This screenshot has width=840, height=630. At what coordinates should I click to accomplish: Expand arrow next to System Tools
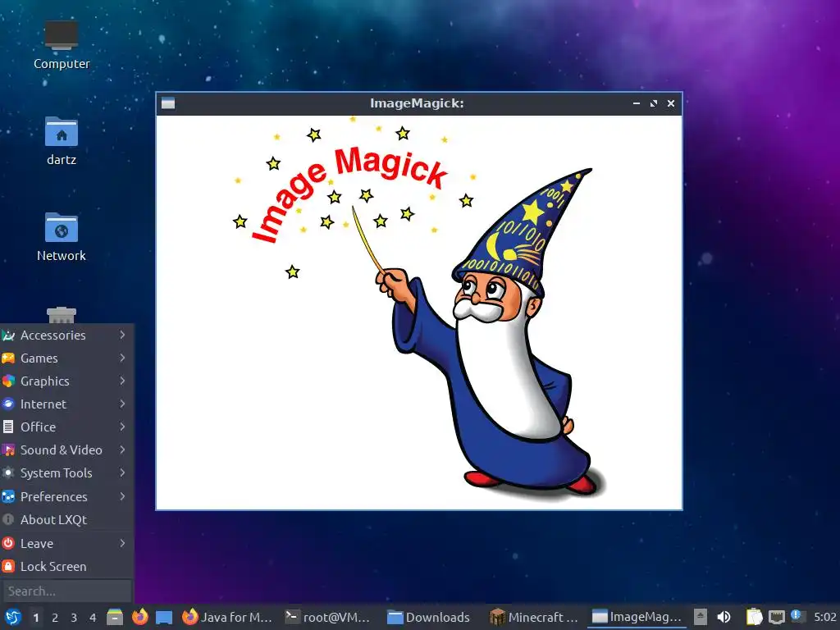pos(123,473)
